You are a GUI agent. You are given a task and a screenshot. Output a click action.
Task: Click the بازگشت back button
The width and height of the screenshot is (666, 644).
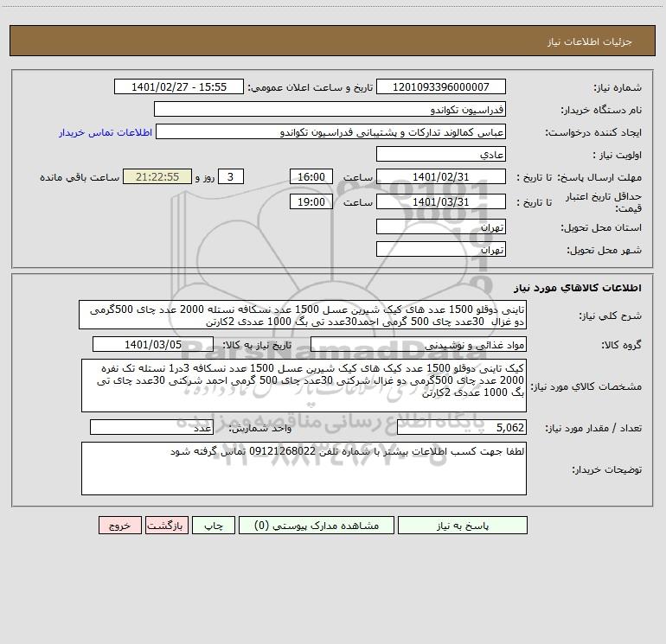166,525
